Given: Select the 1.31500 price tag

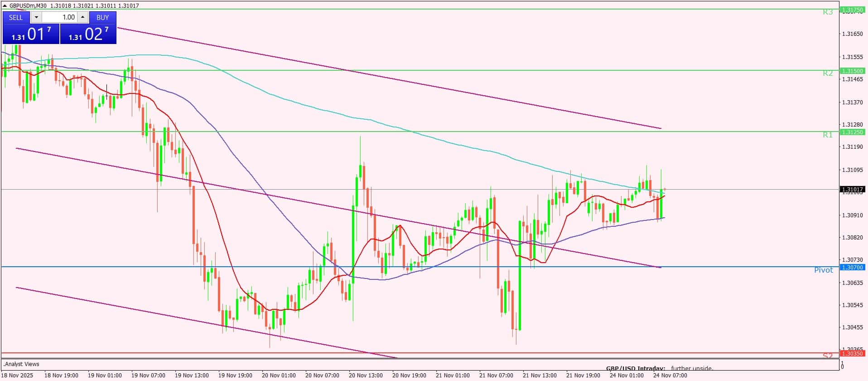Looking at the screenshot, I should [x=852, y=71].
